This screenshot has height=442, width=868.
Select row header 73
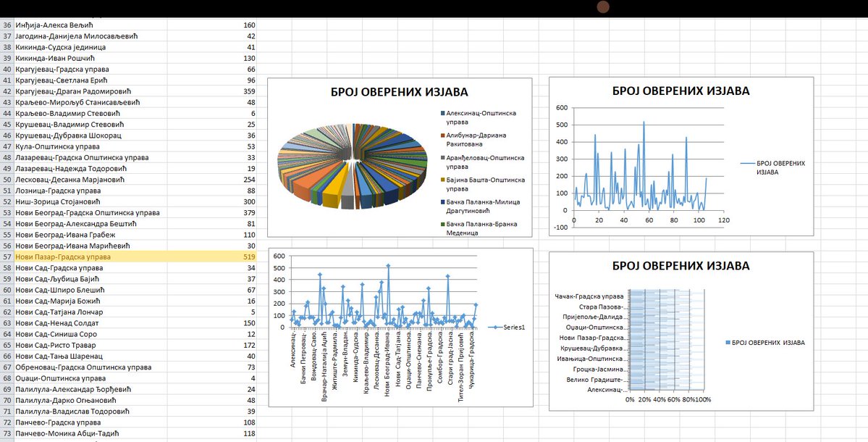(7, 434)
